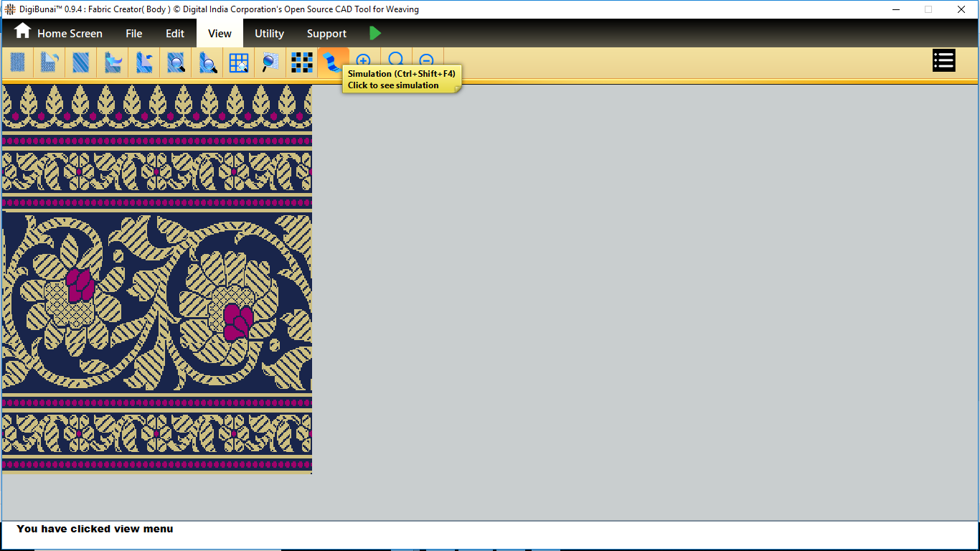Open the File menu
980x551 pixels.
(x=133, y=34)
